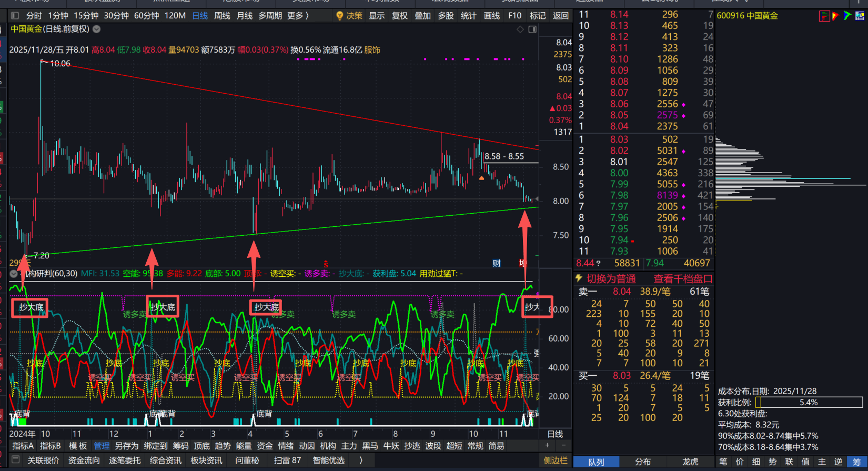The height and width of the screenshot is (471, 868).
Task: Select the 60分钟 period
Action: [147, 16]
